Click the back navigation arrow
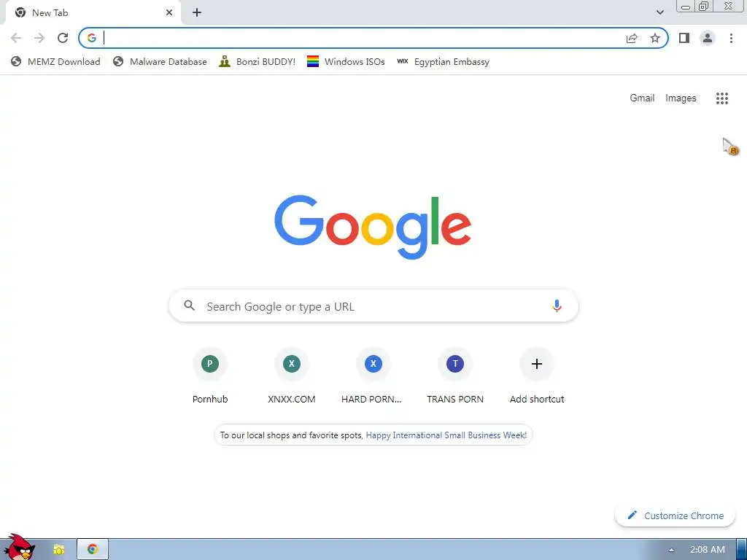 click(16, 38)
